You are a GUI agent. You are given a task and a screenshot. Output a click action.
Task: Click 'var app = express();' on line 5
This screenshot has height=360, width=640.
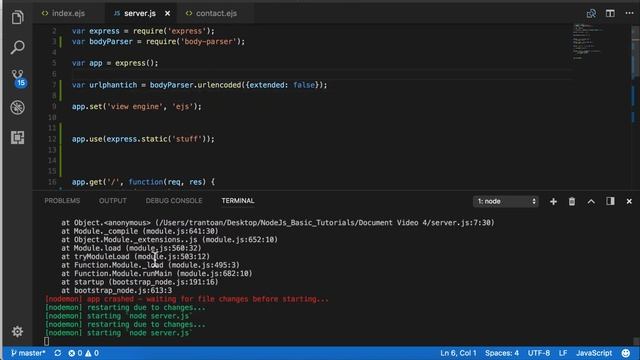pos(115,63)
